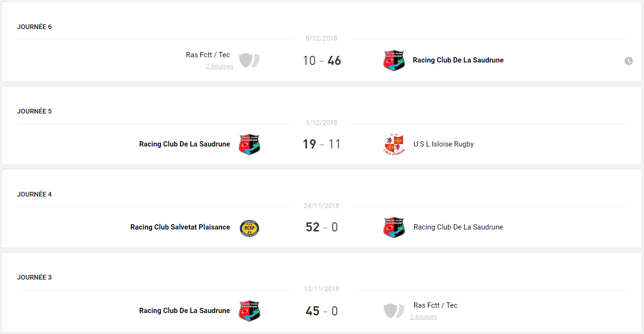
Task: Click Ras Fctt / Tec shield logo in Journée 3
Action: coord(394,311)
